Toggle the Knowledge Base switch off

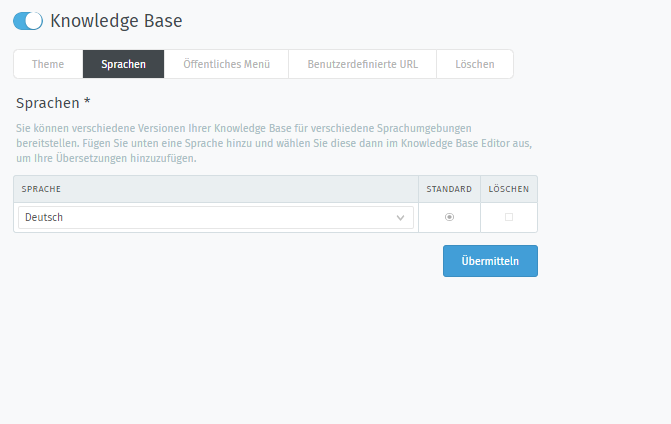(x=28, y=21)
